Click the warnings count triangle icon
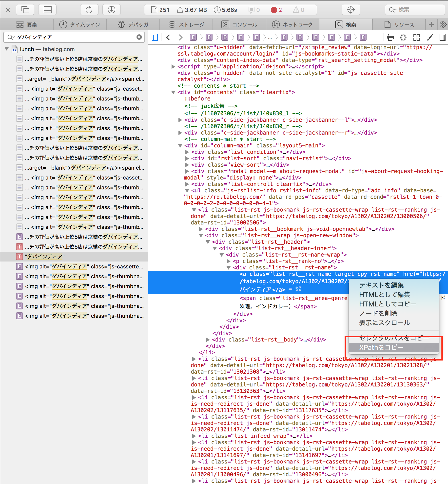Image resolution: width=448 pixels, height=484 pixels. click(298, 10)
